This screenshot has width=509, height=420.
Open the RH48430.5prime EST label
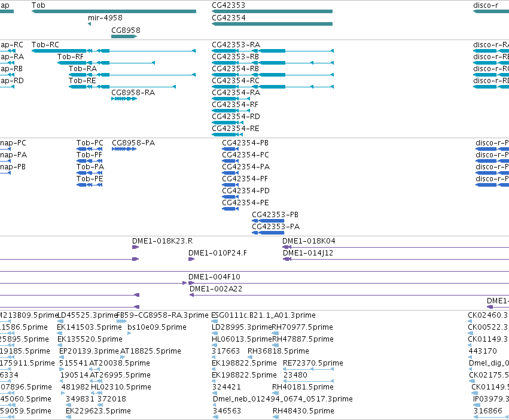click(303, 411)
